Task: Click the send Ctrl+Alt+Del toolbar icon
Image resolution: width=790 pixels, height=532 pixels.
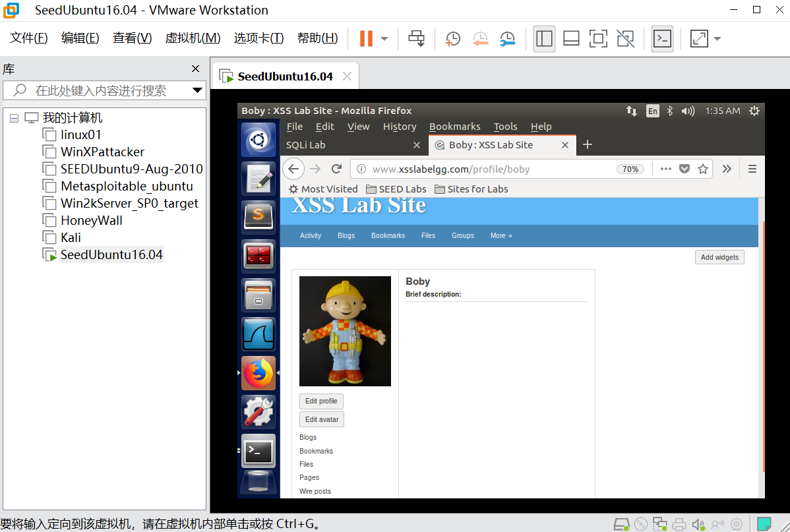Action: [x=417, y=38]
